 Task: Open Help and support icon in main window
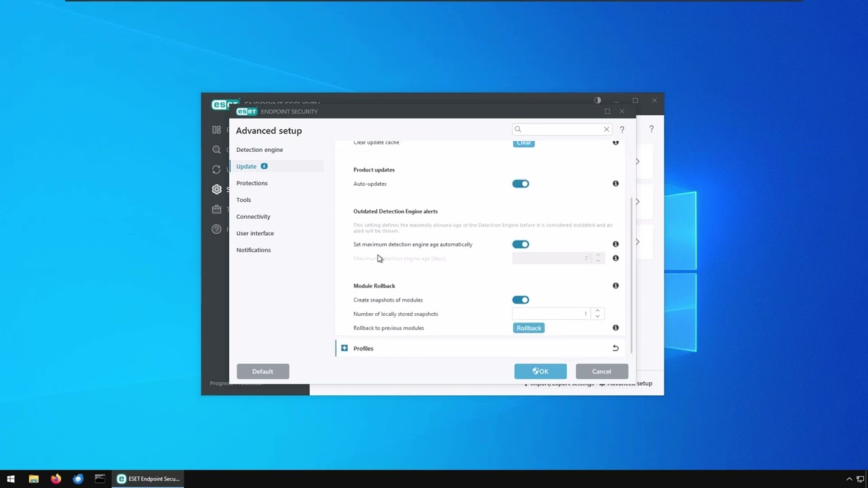[x=216, y=229]
